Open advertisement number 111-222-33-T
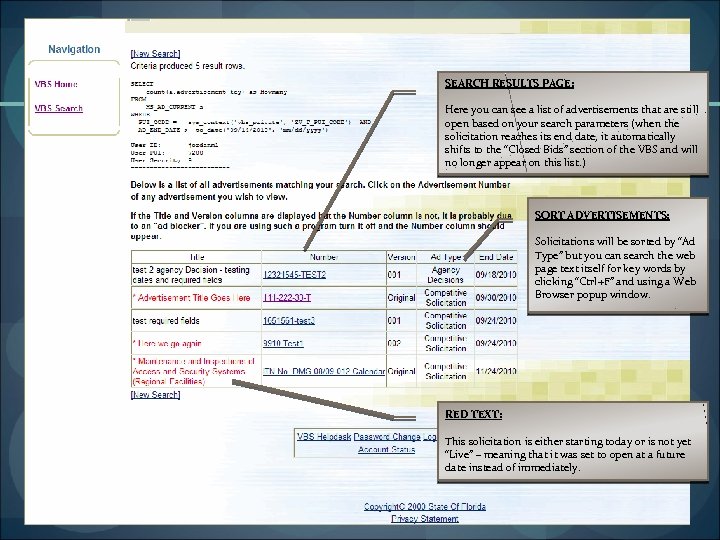This screenshot has height=540, width=720. (x=287, y=298)
